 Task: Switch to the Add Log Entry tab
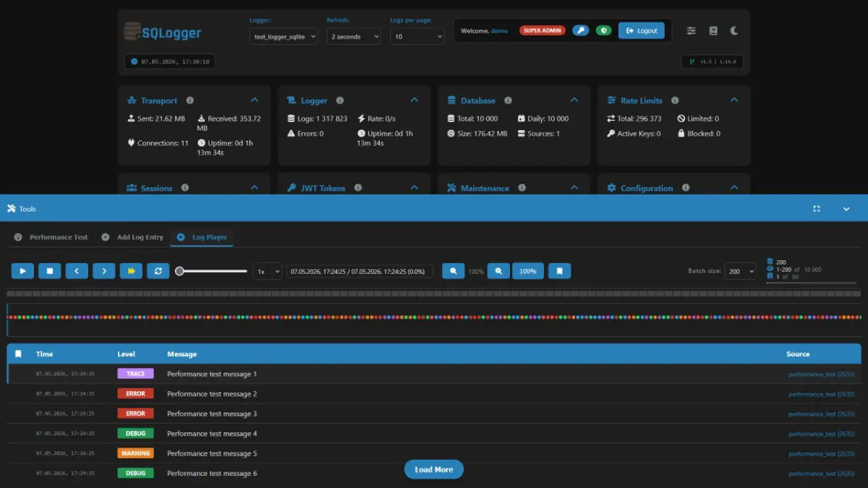point(132,237)
